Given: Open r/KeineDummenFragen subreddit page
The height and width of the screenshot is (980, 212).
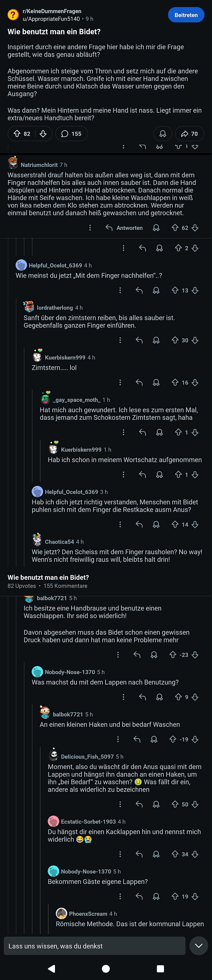Looking at the screenshot, I should click(52, 11).
